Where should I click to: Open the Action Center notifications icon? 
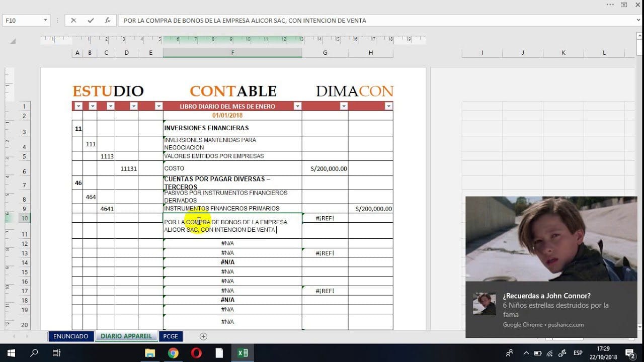point(629,352)
